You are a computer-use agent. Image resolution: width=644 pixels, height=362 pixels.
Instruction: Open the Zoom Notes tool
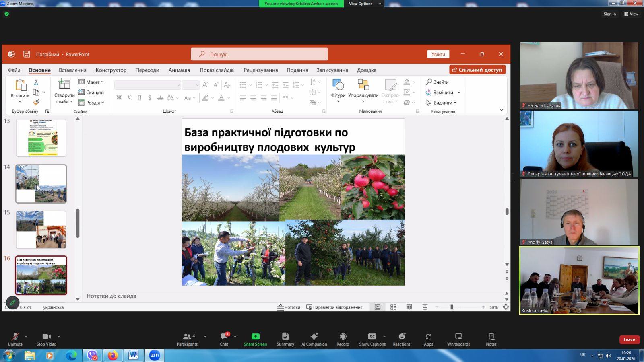[491, 339]
